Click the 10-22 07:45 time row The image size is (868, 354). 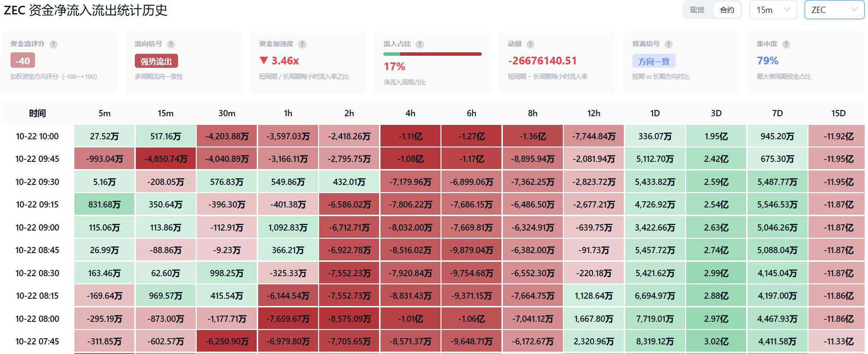pos(37,342)
